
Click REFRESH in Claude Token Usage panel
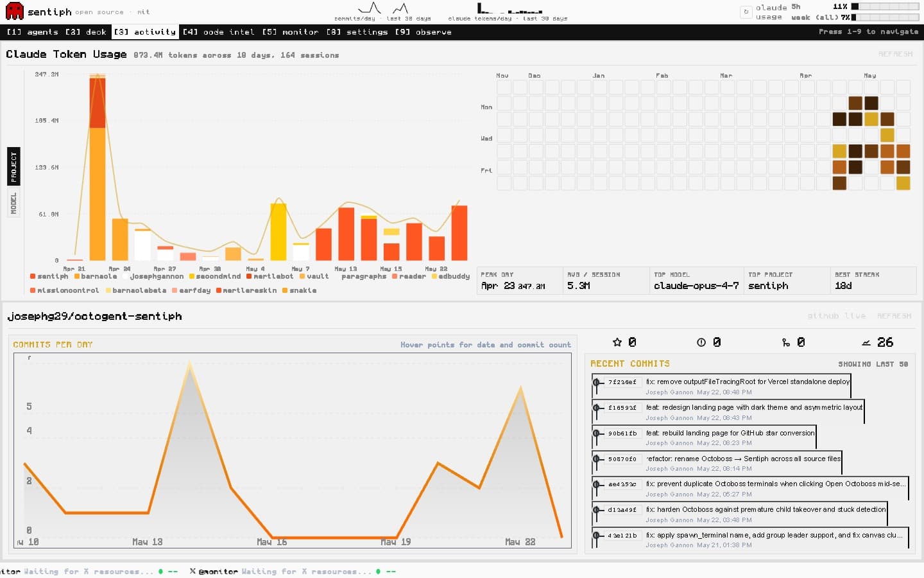tap(895, 54)
